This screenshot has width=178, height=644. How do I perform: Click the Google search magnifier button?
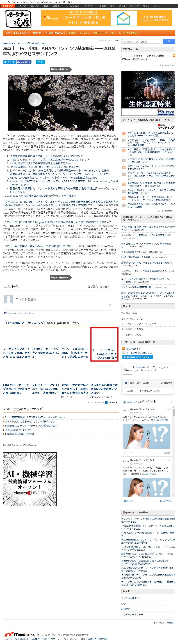tap(169, 41)
